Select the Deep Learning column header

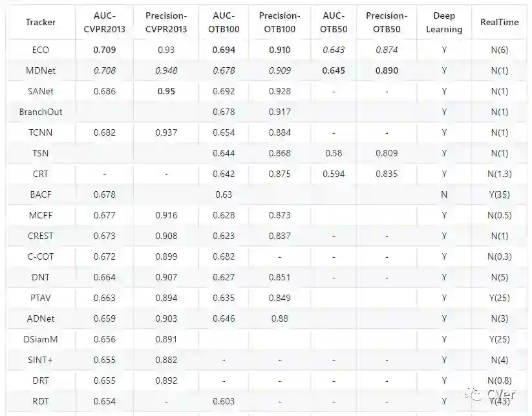pos(444,22)
